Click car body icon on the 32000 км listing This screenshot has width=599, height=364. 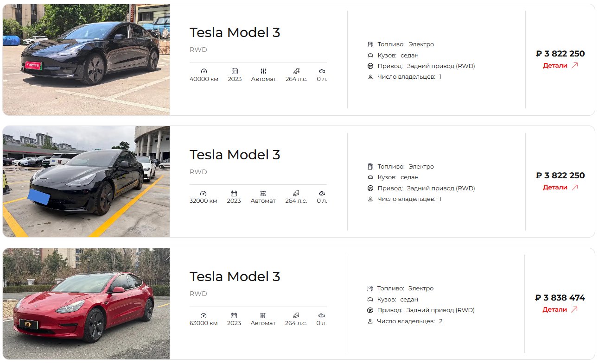click(x=370, y=177)
